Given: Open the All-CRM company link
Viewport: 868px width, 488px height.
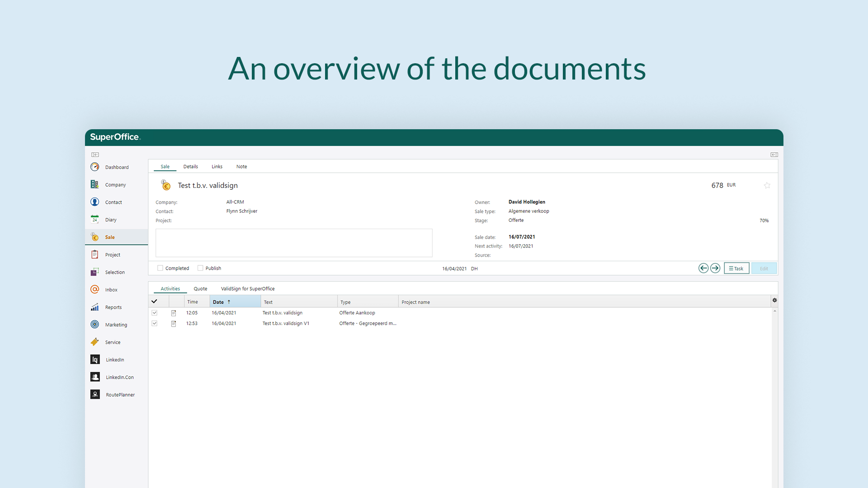Looking at the screenshot, I should pos(235,202).
